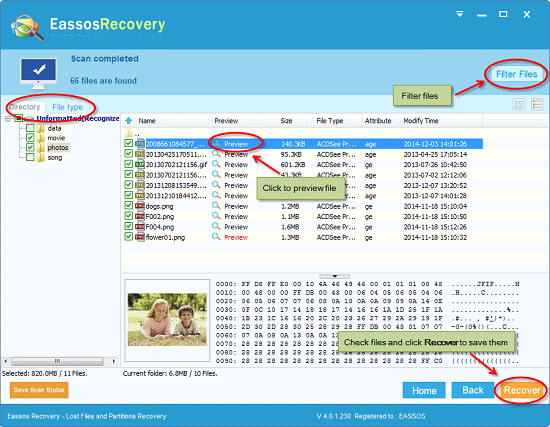Image resolution: width=550 pixels, height=427 pixels.
Task: Switch to the File type tab
Action: click(x=68, y=107)
